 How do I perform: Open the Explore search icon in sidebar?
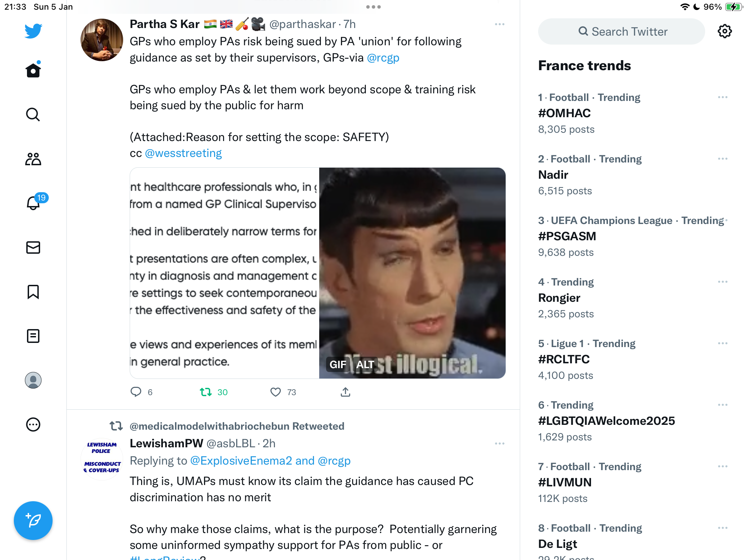pos(33,114)
